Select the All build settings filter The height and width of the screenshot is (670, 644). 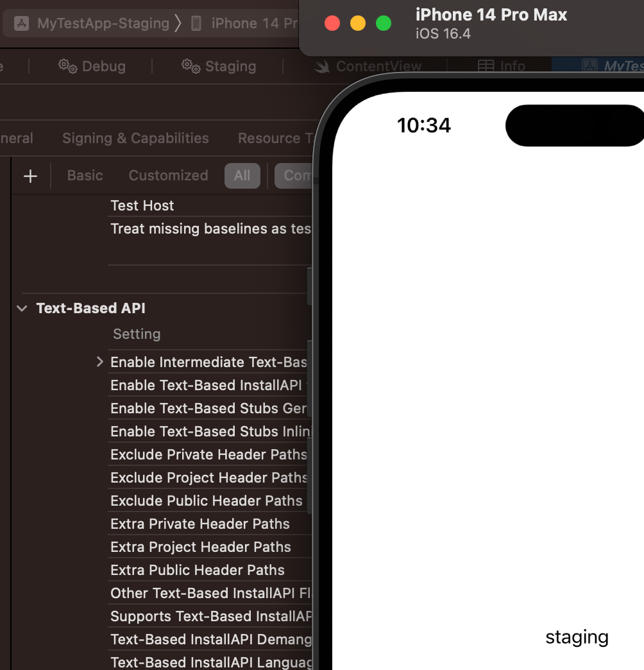(242, 176)
